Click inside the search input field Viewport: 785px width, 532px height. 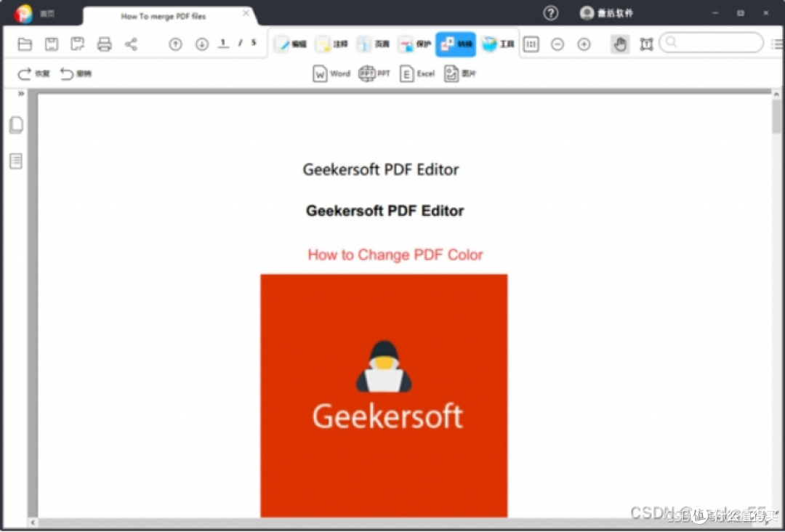click(x=711, y=43)
